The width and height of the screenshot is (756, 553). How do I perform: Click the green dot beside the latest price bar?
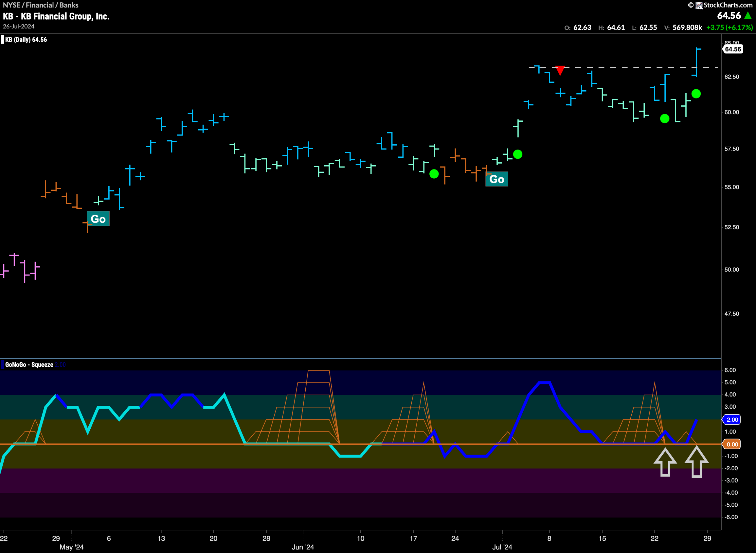tap(696, 94)
